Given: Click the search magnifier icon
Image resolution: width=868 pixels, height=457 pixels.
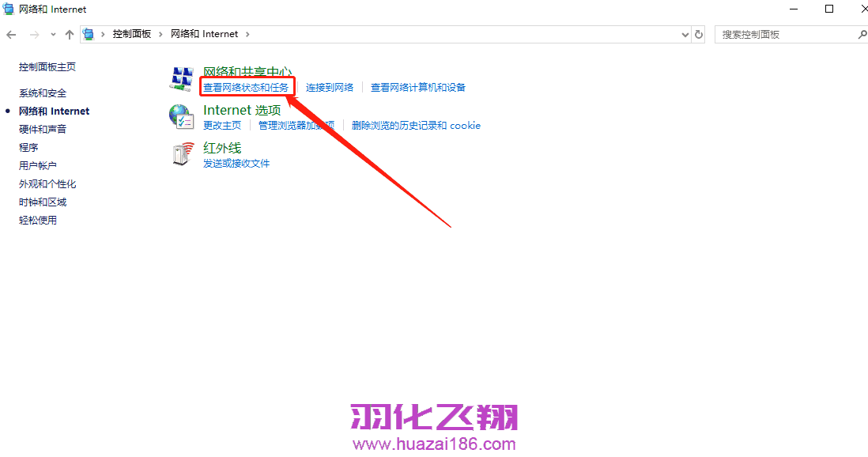Looking at the screenshot, I should [862, 34].
